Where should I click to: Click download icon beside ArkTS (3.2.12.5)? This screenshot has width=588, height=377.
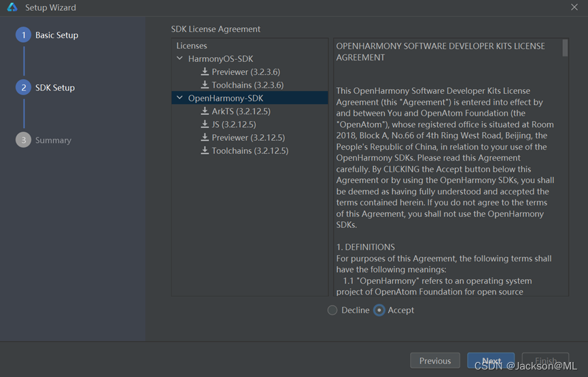tap(205, 111)
